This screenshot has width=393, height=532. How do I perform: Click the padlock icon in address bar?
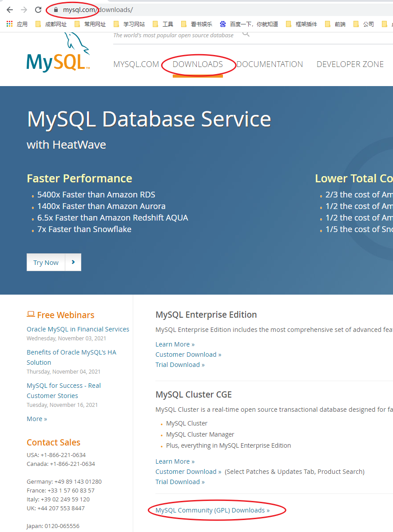56,10
